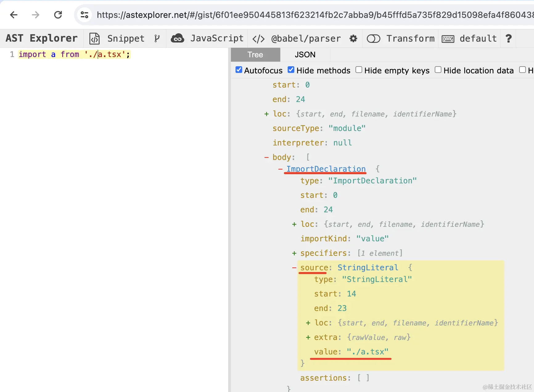The image size is (534, 392).
Task: Open parser settings via the gear icon
Action: [353, 38]
